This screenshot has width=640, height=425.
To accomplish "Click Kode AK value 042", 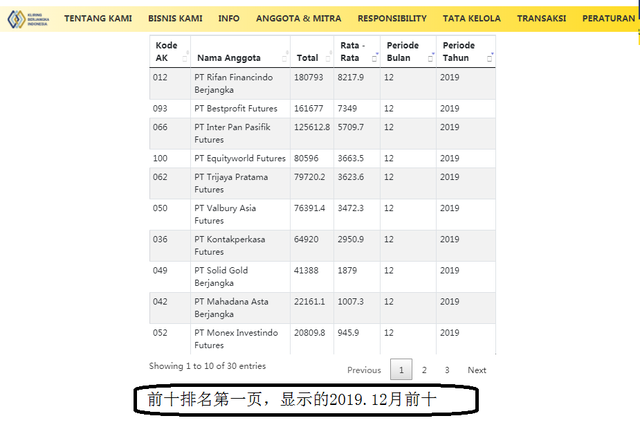I will coord(160,301).
